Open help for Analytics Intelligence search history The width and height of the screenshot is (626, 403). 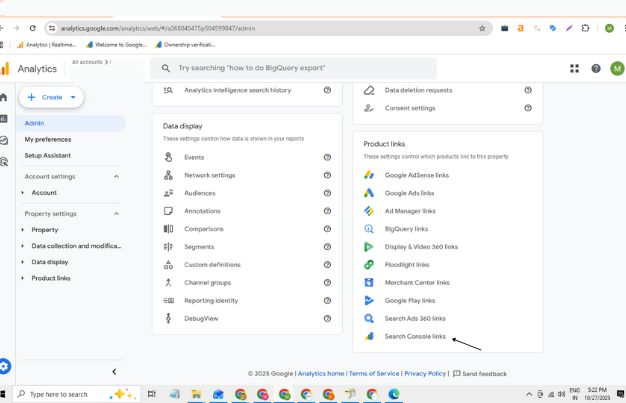click(x=327, y=90)
